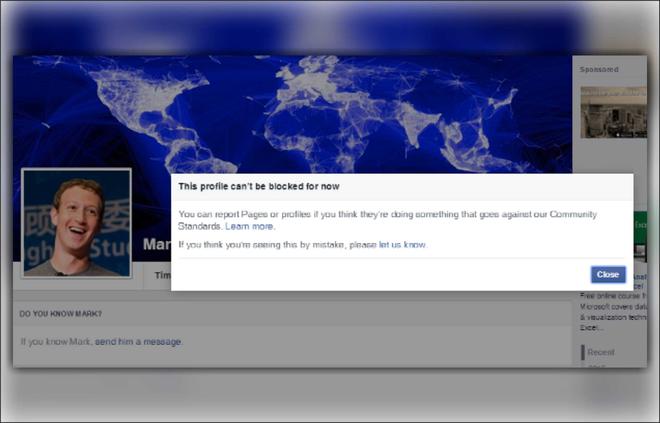Click 'send him a message' link
This screenshot has width=660, height=423.
[139, 342]
